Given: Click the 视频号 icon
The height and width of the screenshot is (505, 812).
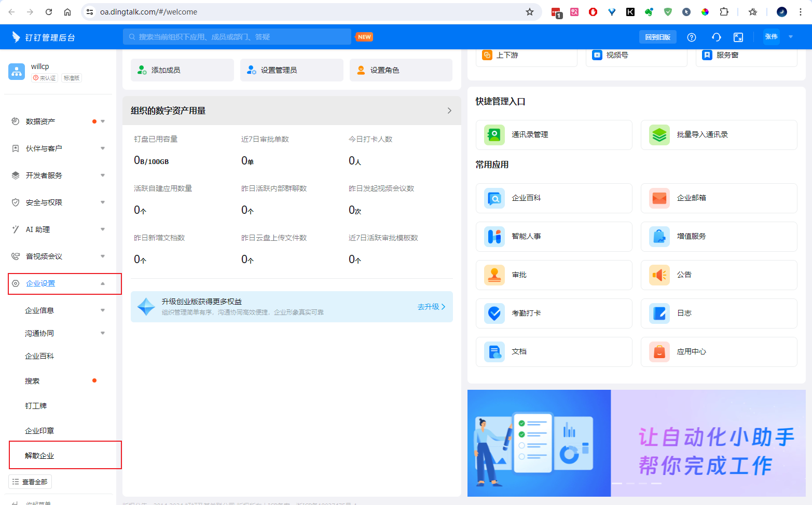Looking at the screenshot, I should pyautogui.click(x=597, y=55).
